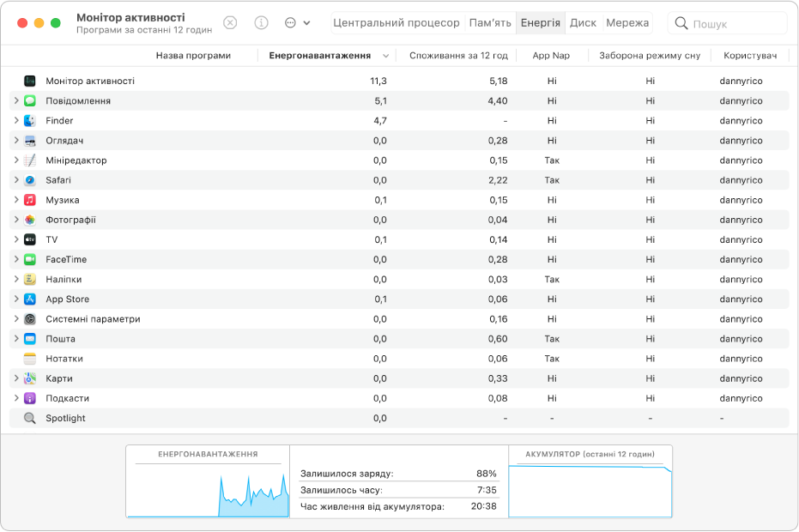Click the Maps (Карти) app icon

(x=30, y=378)
